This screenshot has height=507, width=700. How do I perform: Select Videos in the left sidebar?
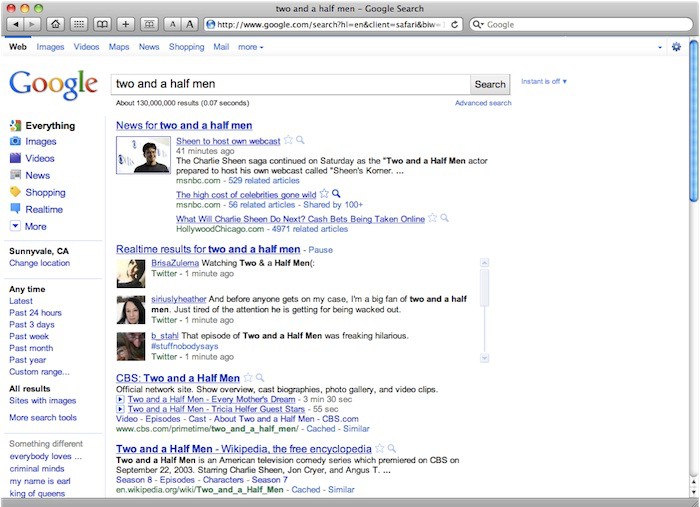pos(40,159)
